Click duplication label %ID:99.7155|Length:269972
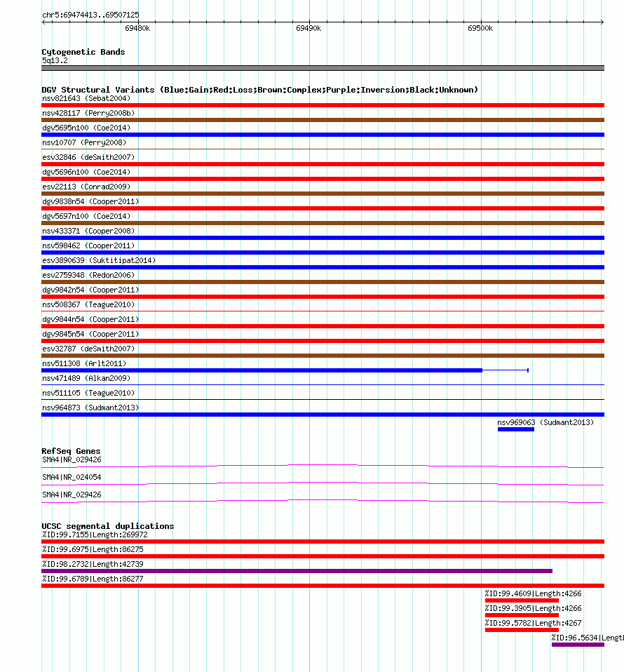 click(x=95, y=535)
